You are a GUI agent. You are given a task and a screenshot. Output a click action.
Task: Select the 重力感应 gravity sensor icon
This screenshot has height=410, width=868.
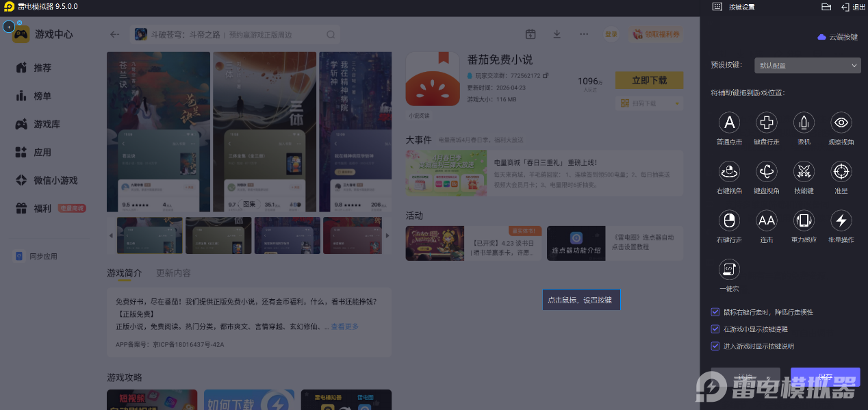point(804,220)
